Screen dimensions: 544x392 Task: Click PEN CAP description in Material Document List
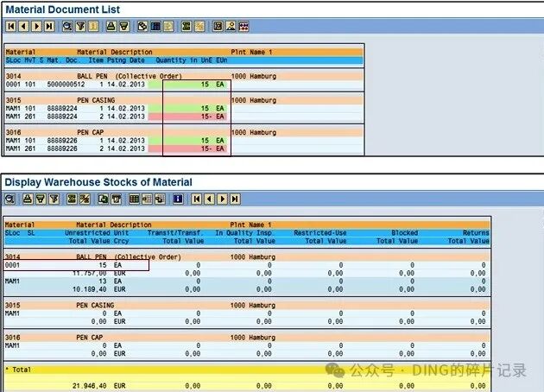click(90, 132)
